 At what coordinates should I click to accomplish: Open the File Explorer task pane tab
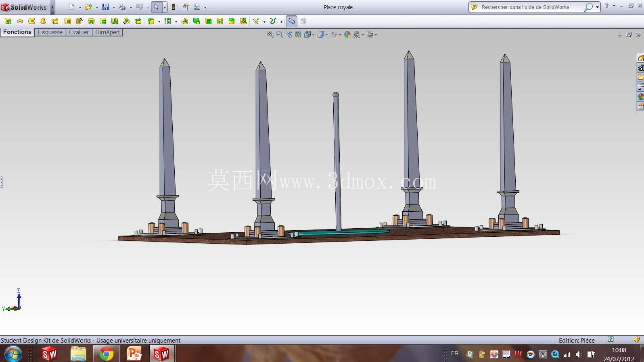coord(640,77)
